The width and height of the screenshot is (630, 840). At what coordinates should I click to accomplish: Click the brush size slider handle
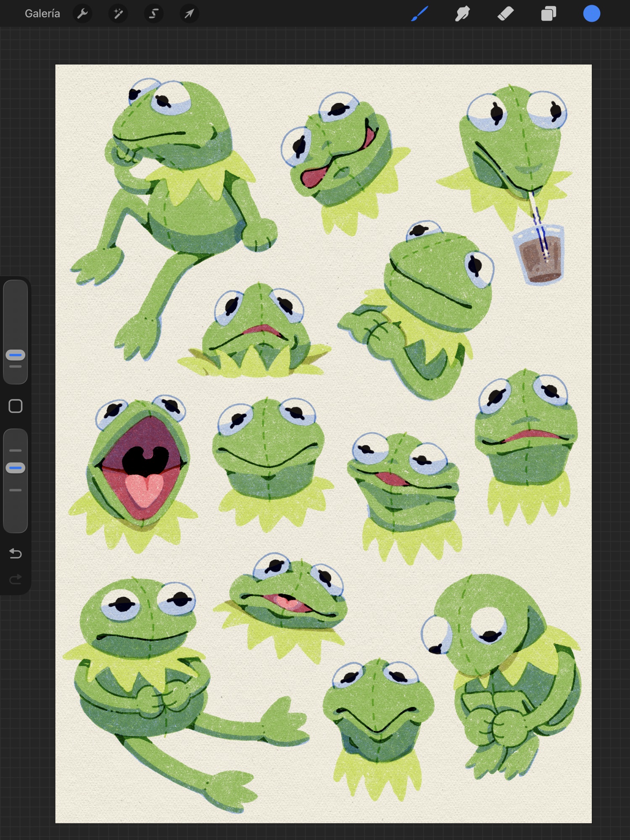click(x=16, y=355)
